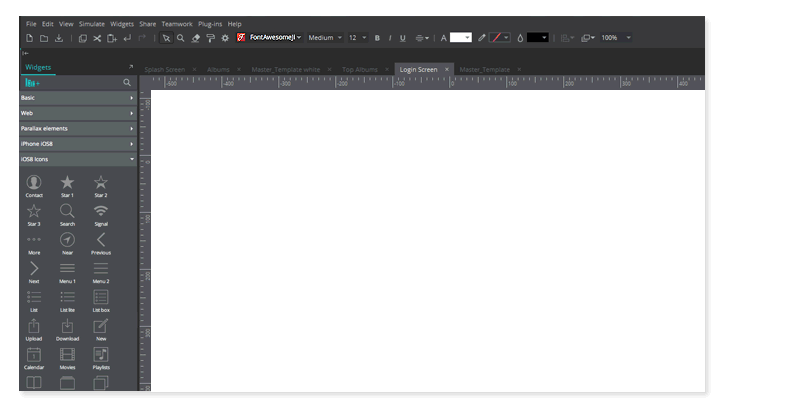Click the Save icon in toolbar
This screenshot has width=800, height=410.
click(59, 38)
